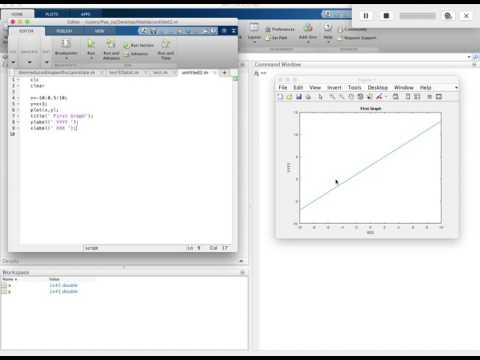
Task: Click the recorder settings icon beside progress bar
Action: coord(448,16)
